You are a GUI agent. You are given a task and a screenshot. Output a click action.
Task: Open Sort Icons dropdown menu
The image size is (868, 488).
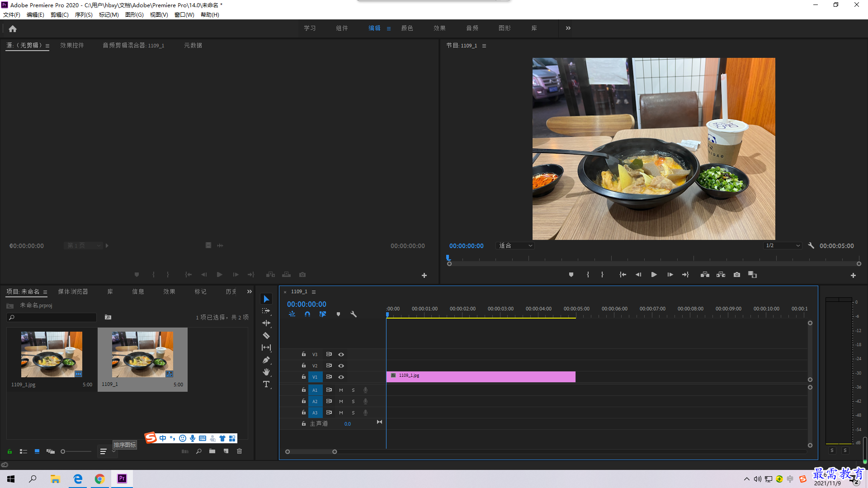click(x=107, y=451)
